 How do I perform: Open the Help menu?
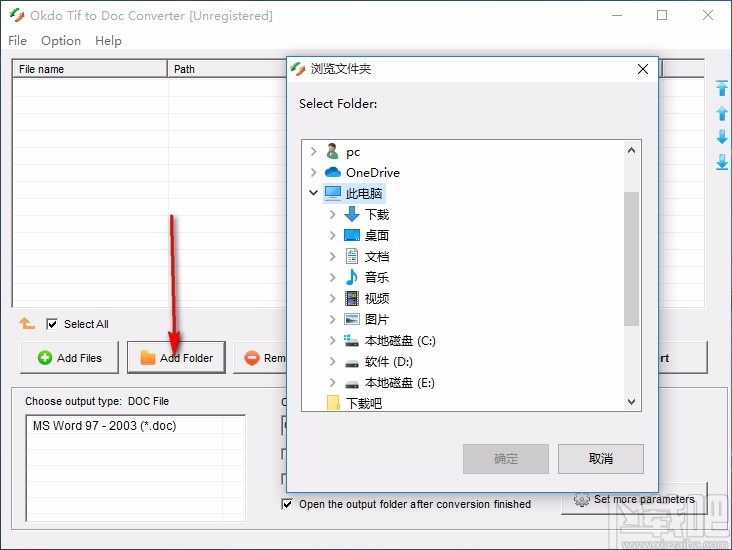pyautogui.click(x=108, y=41)
